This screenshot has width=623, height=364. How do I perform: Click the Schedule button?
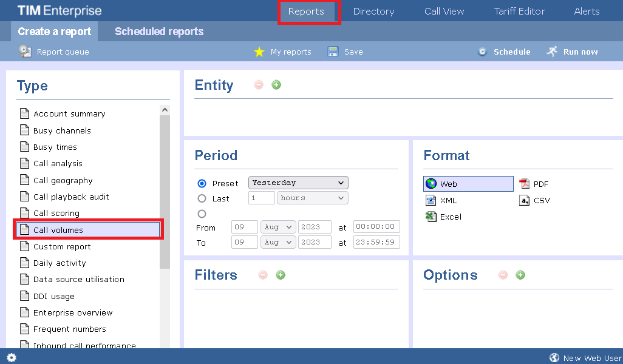pyautogui.click(x=504, y=52)
